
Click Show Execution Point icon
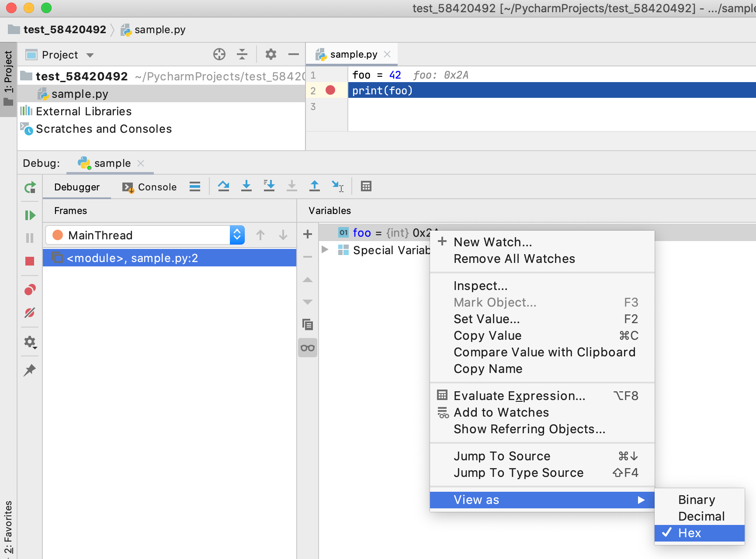195,186
